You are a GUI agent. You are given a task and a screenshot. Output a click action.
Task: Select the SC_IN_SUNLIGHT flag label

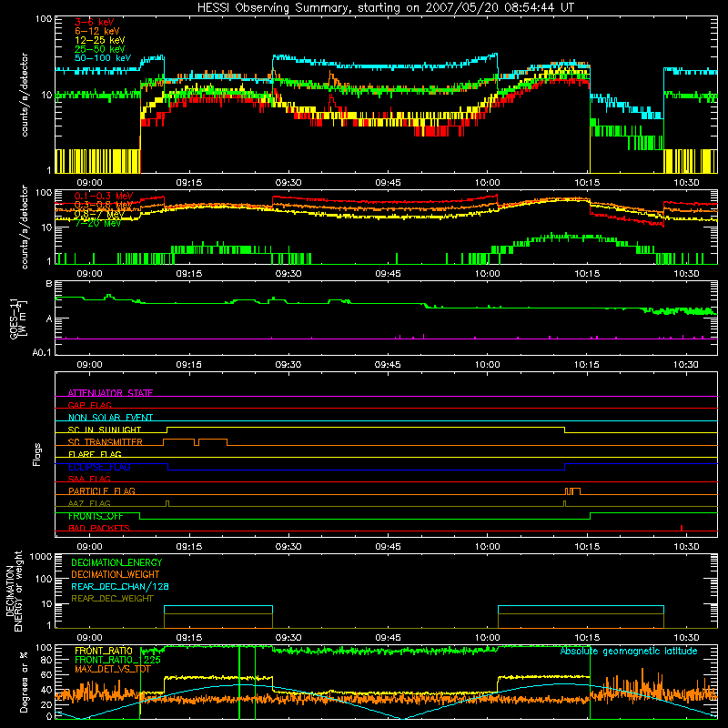point(105,430)
